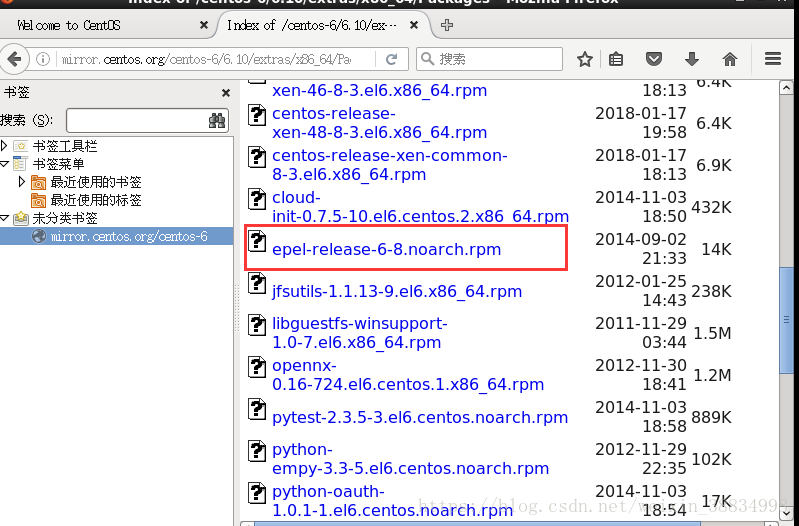Open a new tab with the plus
The width and height of the screenshot is (799, 526).
(x=447, y=25)
